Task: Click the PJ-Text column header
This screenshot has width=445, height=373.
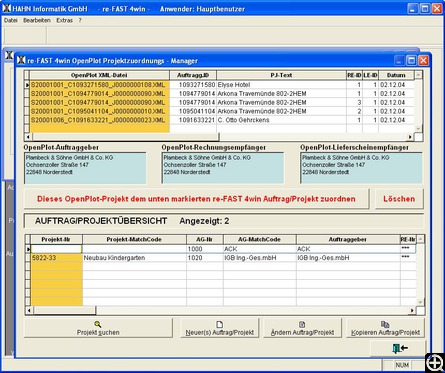Action: point(281,75)
